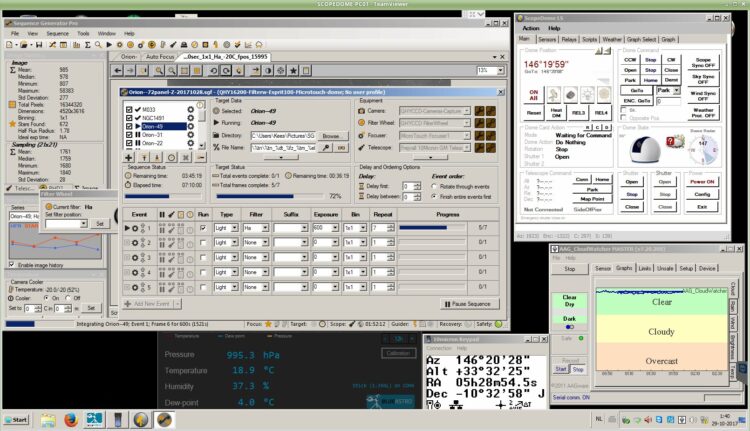Image resolution: width=750 pixels, height=431 pixels.
Task: Click the first zoom magnifier in image viewer toolbar
Action: tap(159, 71)
